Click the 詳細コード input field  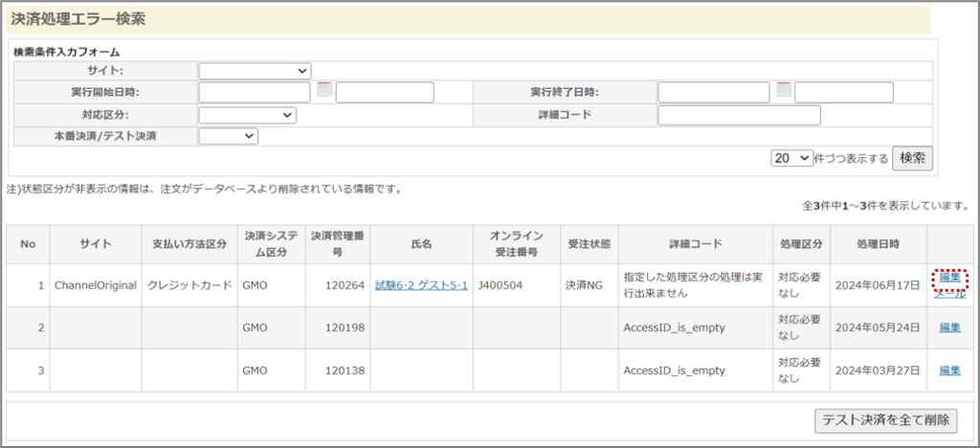739,115
